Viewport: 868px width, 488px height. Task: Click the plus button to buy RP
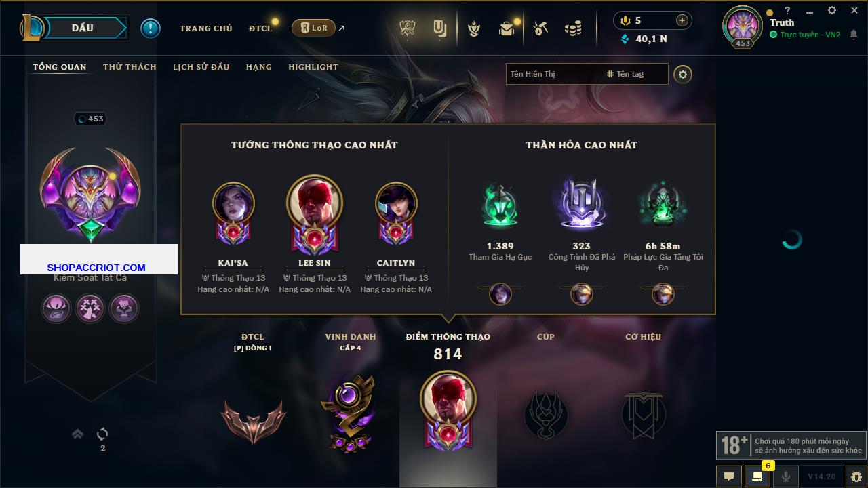click(x=682, y=21)
